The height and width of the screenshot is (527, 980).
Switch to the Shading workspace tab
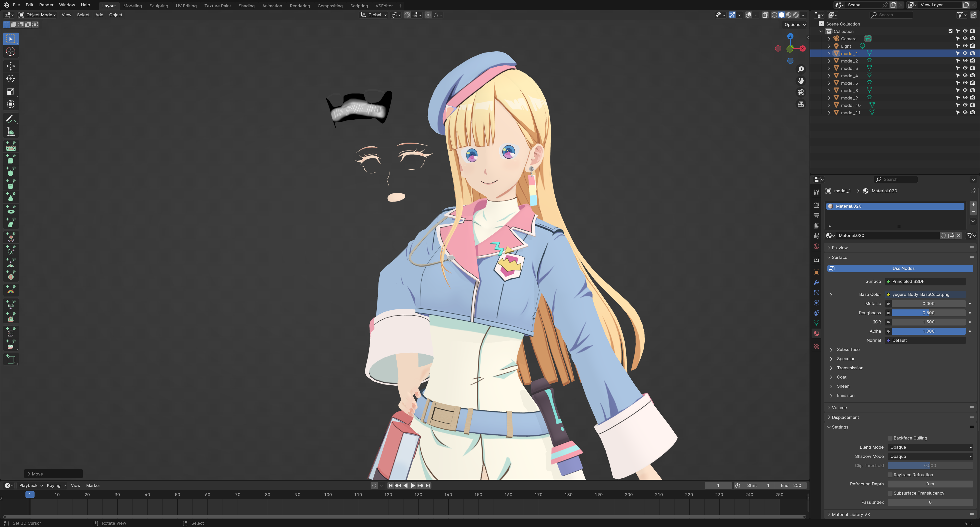click(x=247, y=6)
